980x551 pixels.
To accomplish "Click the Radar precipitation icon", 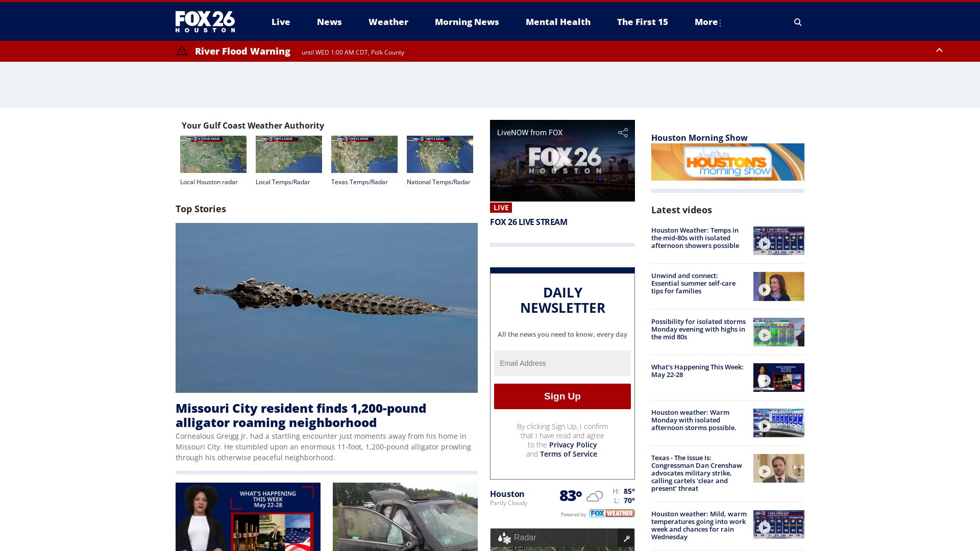I will click(504, 538).
